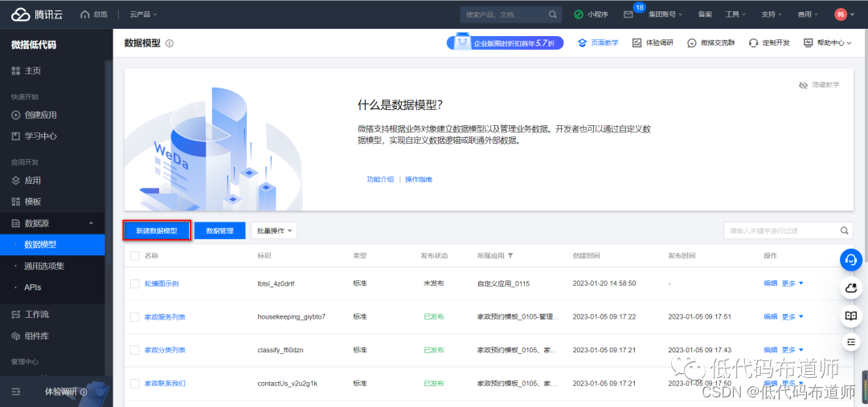Click the info icon next to 数据模型 title

(x=170, y=43)
